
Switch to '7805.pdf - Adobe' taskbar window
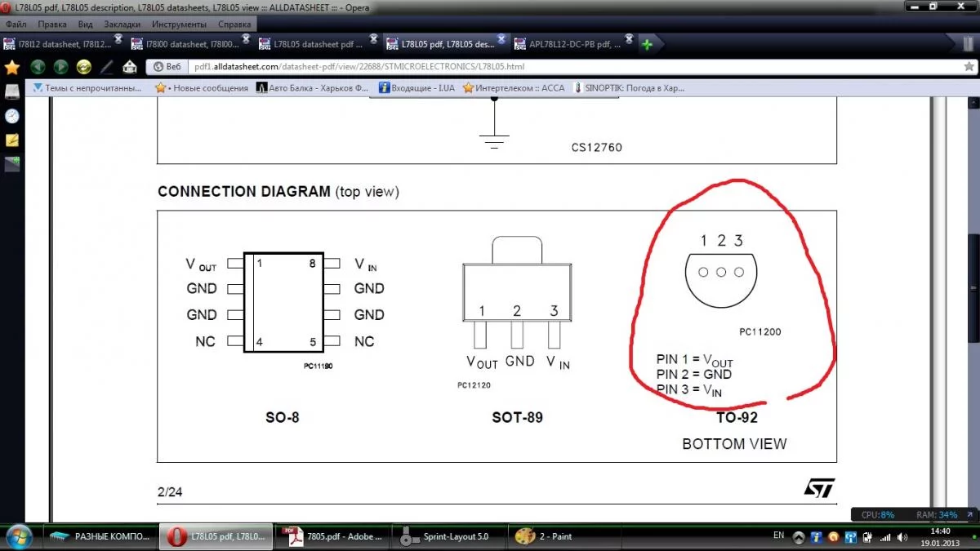click(x=332, y=536)
